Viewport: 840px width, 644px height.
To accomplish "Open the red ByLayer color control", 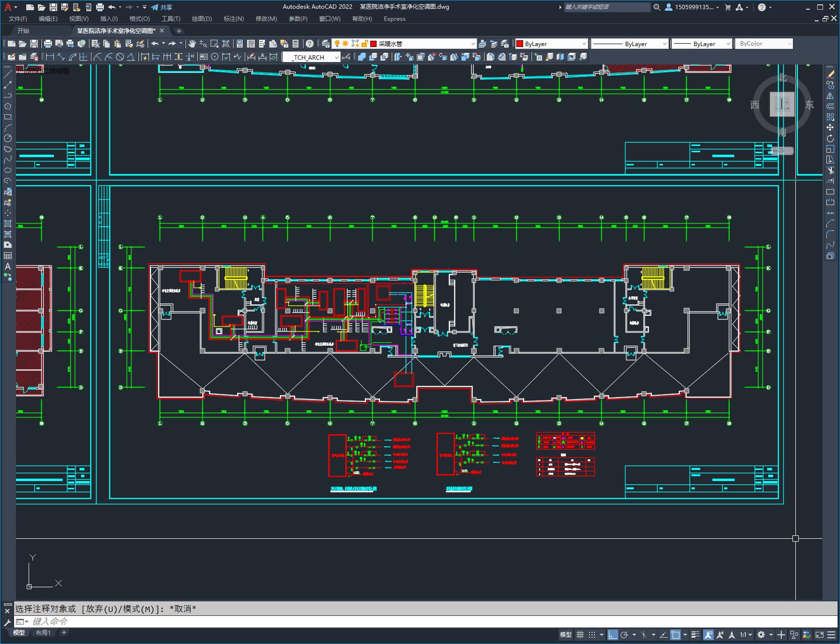I will pos(551,44).
